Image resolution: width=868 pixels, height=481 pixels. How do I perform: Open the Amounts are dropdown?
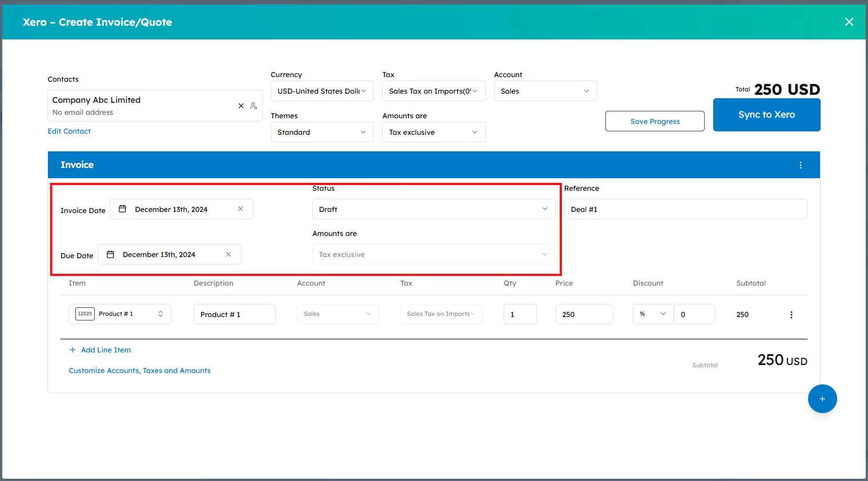(433, 132)
